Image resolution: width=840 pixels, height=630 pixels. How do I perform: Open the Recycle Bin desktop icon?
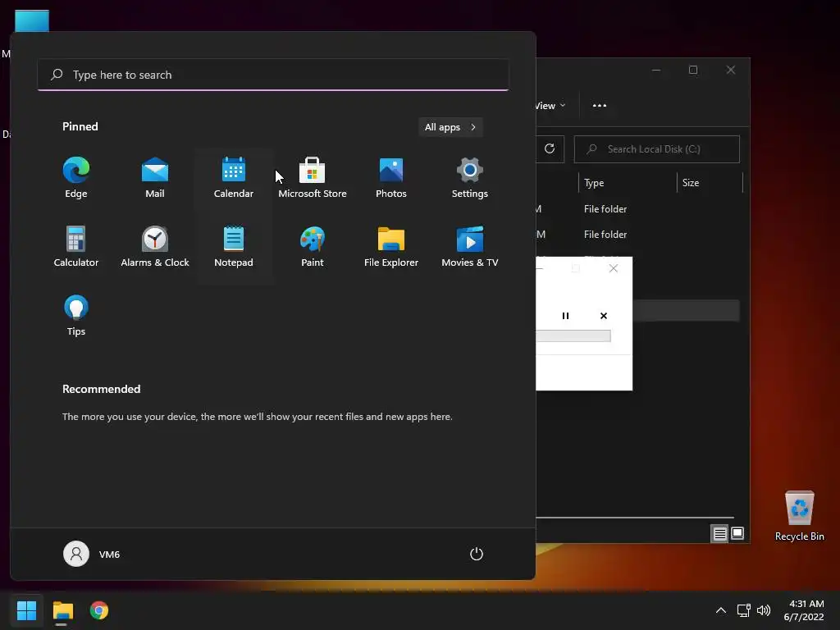pos(799,516)
